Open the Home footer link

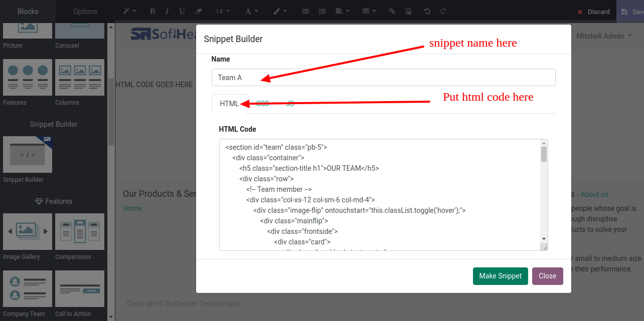[x=132, y=208]
